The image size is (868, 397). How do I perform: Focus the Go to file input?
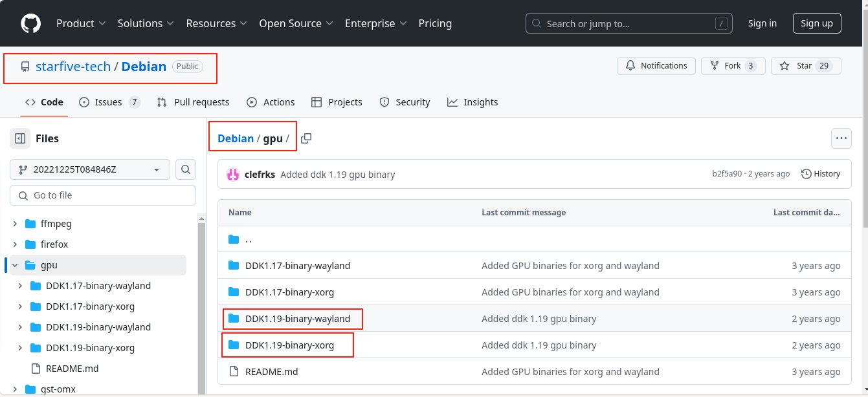103,195
